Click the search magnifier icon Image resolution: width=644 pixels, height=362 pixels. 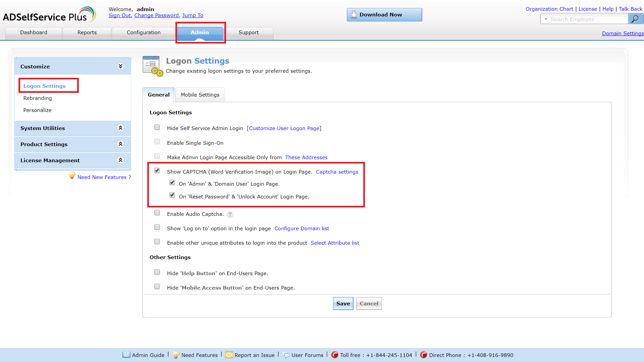tap(635, 19)
